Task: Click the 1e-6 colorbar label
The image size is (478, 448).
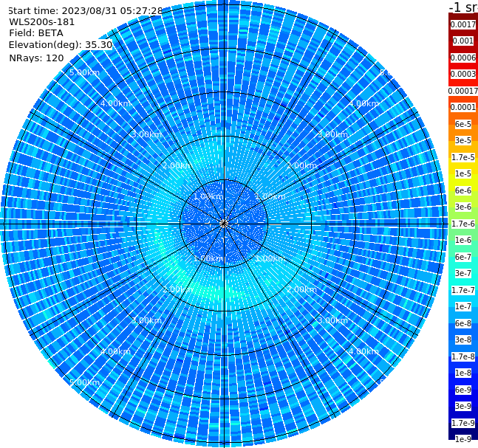Action: tap(463, 240)
